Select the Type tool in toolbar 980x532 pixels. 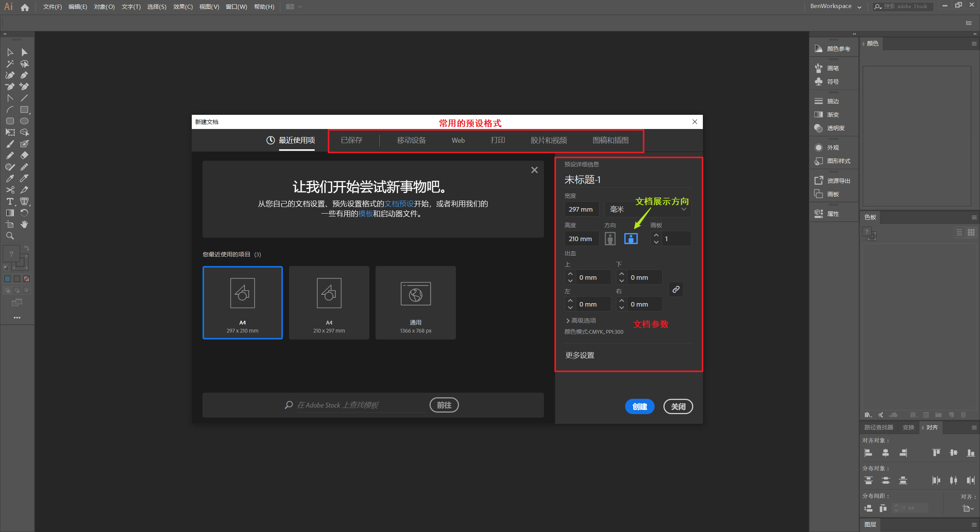coord(10,201)
